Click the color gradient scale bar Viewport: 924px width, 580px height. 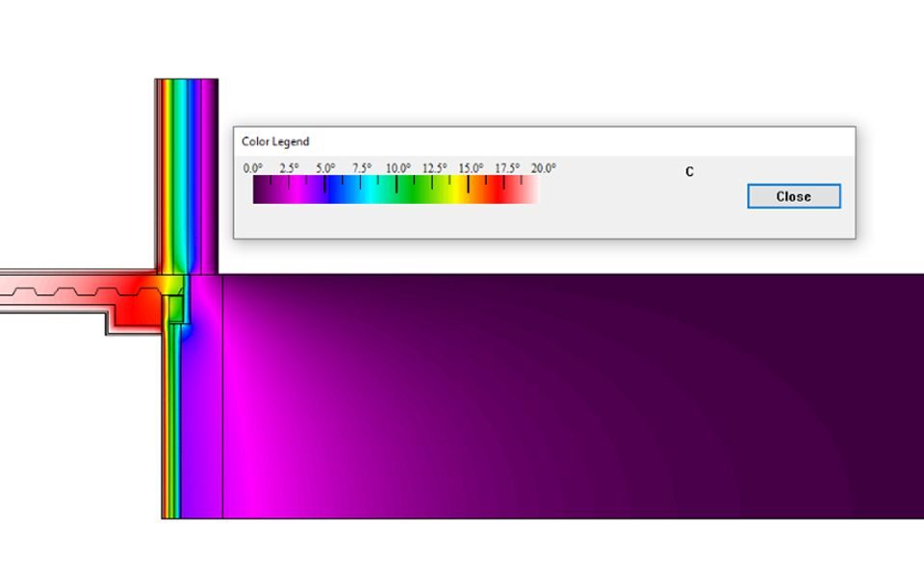396,189
